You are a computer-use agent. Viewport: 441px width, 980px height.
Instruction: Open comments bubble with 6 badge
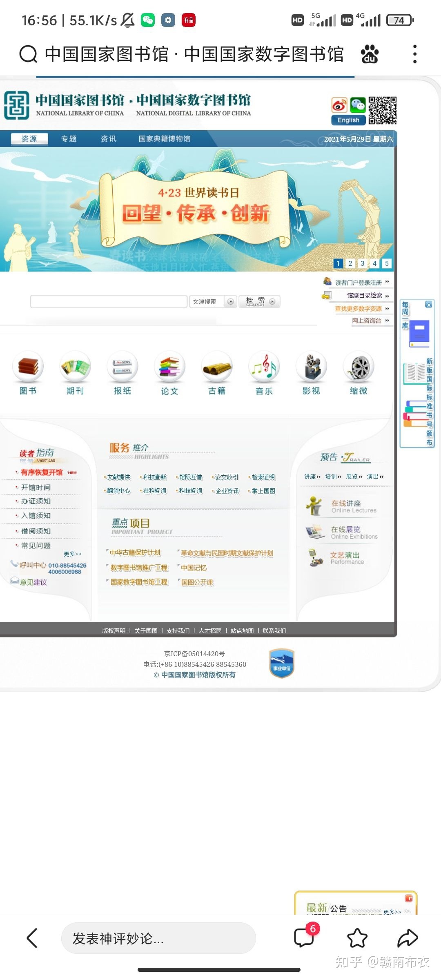click(x=305, y=937)
